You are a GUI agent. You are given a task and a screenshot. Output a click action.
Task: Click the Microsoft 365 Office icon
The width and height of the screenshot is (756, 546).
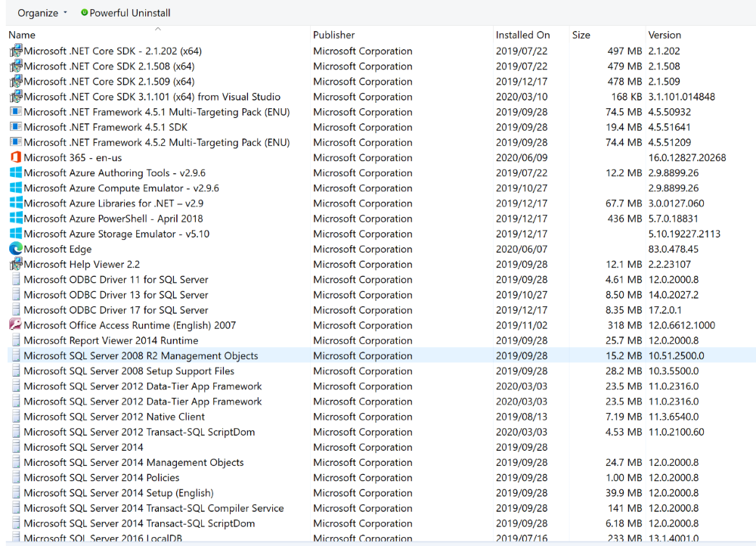(x=16, y=158)
